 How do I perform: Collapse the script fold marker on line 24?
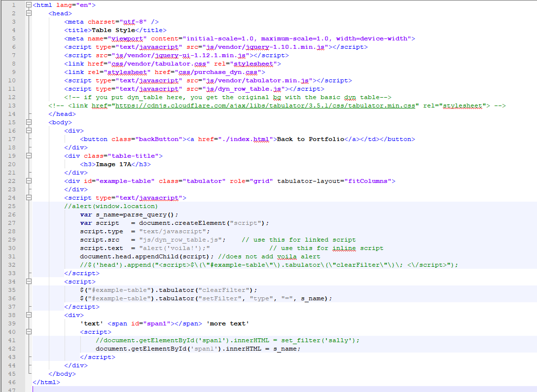[29, 198]
